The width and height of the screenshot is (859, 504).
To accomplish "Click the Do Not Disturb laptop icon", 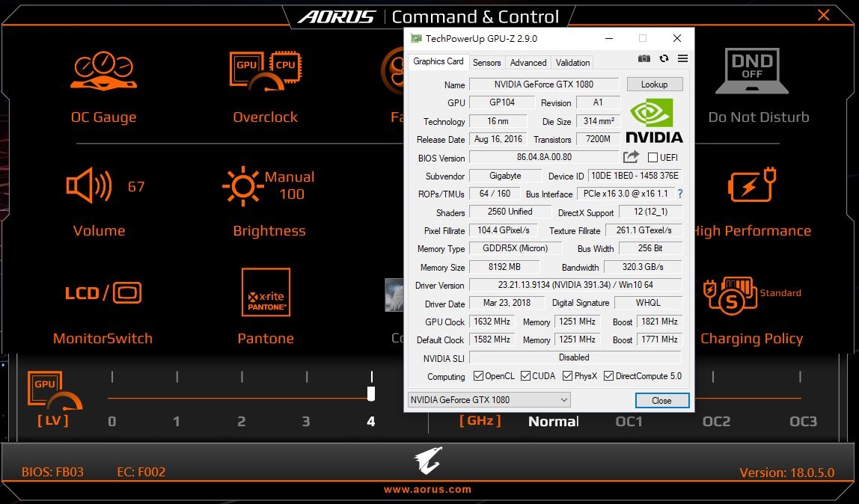I will (x=752, y=71).
